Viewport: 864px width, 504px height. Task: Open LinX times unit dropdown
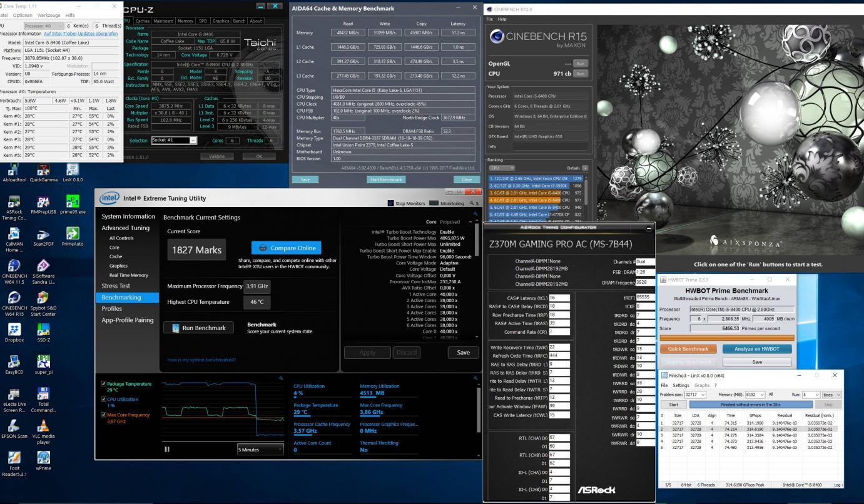pos(832,395)
